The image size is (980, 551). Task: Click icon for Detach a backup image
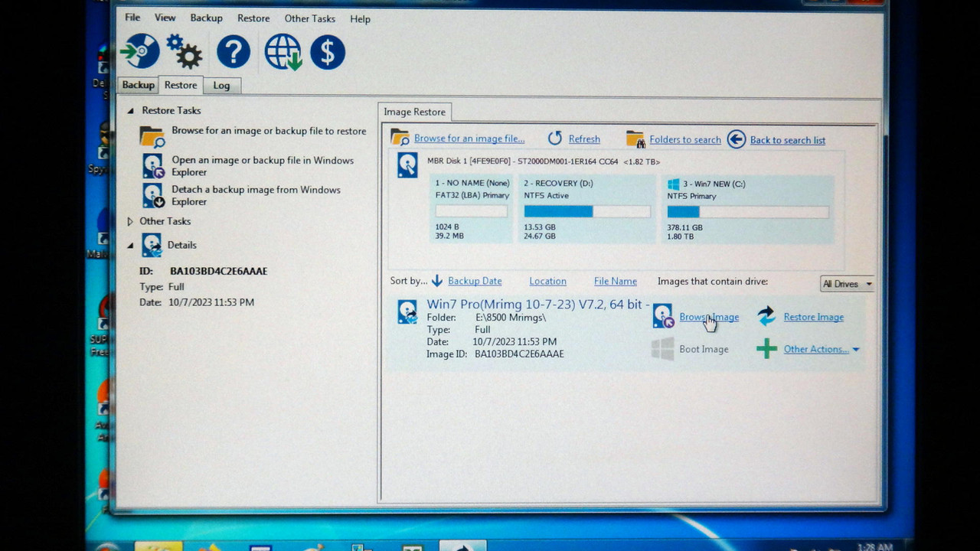pyautogui.click(x=153, y=195)
